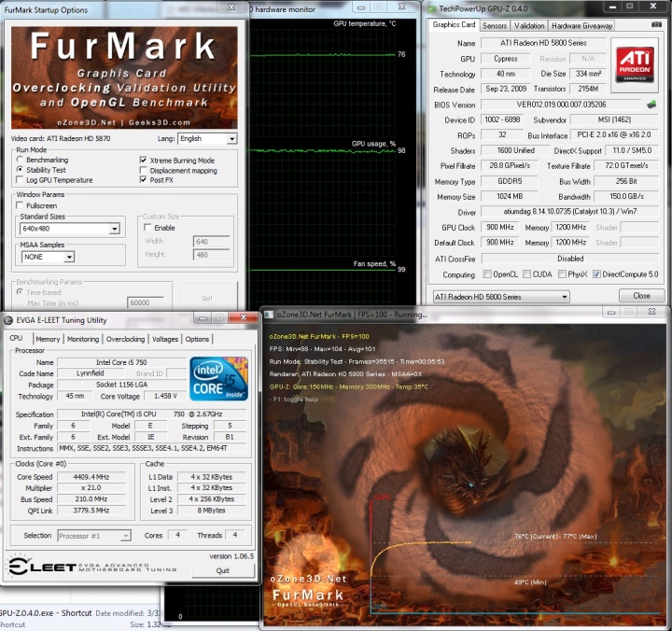Toggle the CUDA checkbox in GPU-Z
Screen dimensions: 672x631
tap(527, 273)
